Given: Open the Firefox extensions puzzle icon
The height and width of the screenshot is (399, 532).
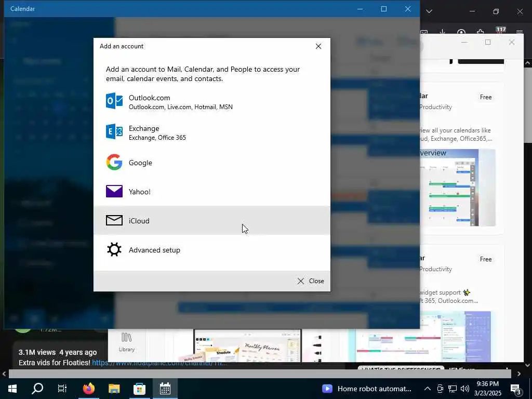Looking at the screenshot, I should click(480, 32).
